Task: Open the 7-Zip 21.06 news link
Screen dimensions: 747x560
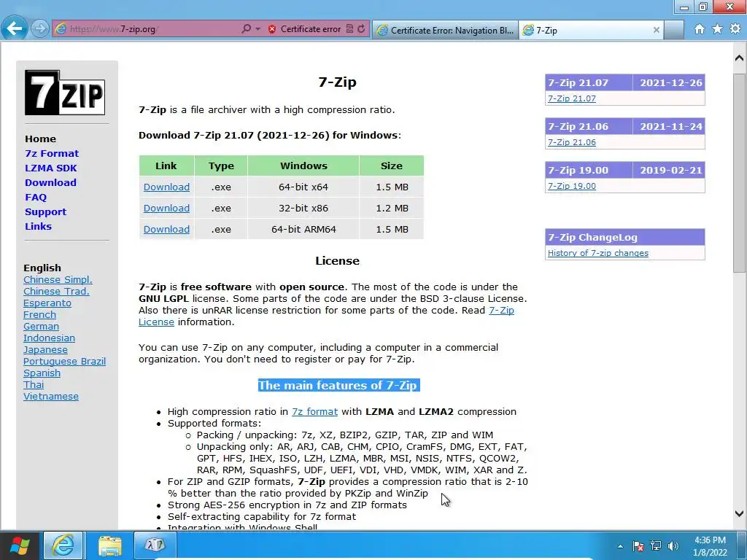Action: coord(572,142)
